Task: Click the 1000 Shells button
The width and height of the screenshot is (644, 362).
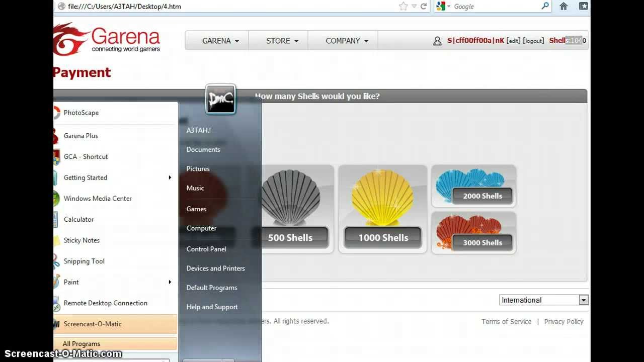Action: (383, 238)
